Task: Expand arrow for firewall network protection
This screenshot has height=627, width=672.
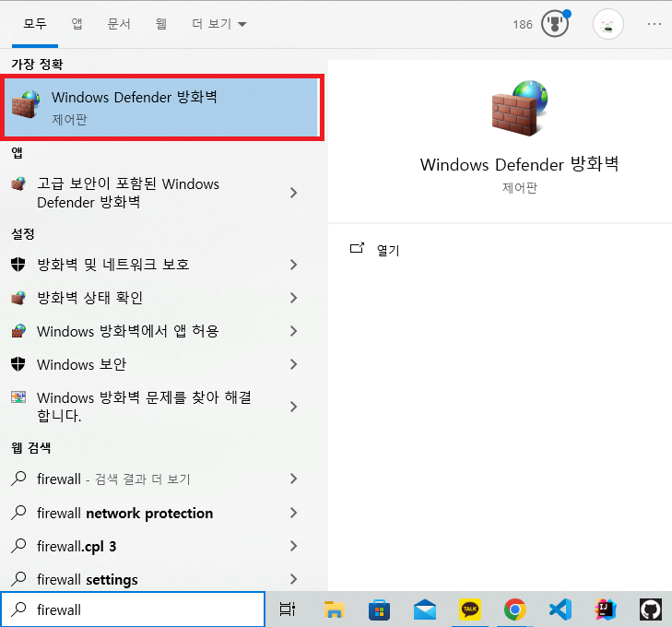Action: pyautogui.click(x=293, y=513)
